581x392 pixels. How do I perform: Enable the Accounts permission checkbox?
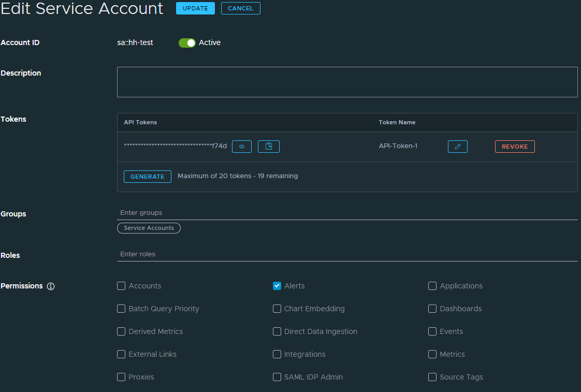tap(121, 286)
